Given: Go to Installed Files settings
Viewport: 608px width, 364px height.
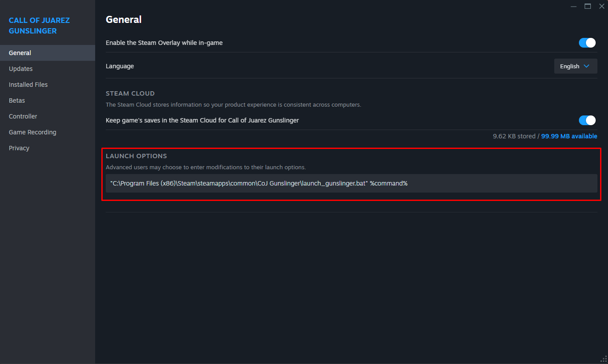Looking at the screenshot, I should tap(28, 85).
